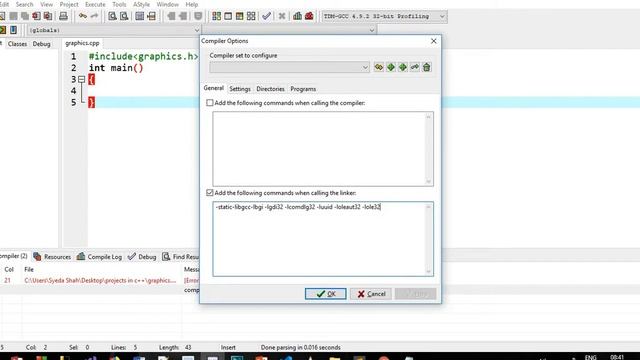
Task: Open the AStyle menu
Action: [x=141, y=4]
